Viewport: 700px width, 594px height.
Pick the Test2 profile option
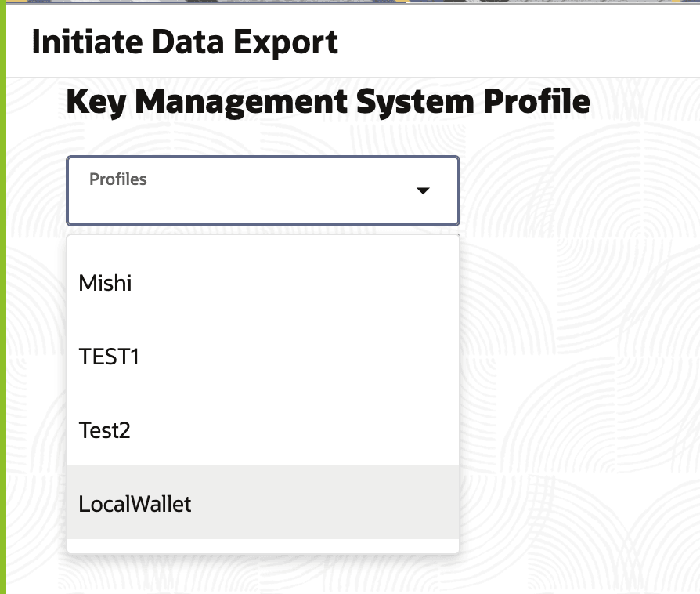tap(263, 430)
